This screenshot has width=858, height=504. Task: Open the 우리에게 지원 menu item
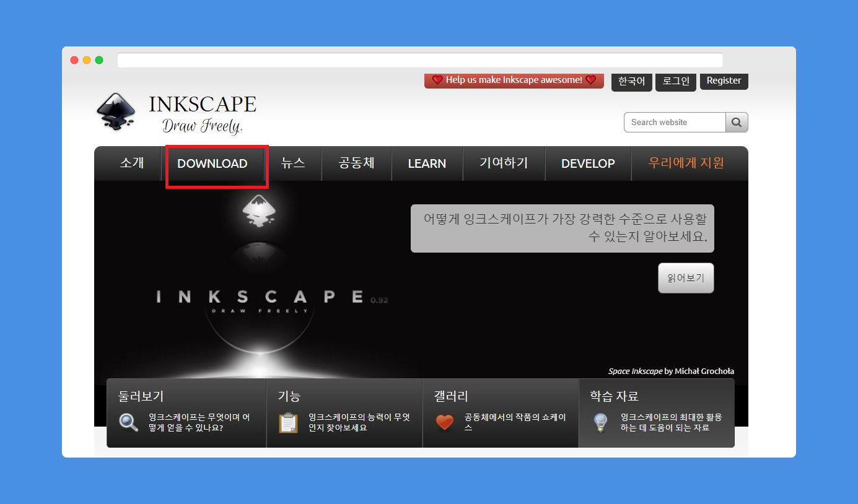[x=686, y=163]
